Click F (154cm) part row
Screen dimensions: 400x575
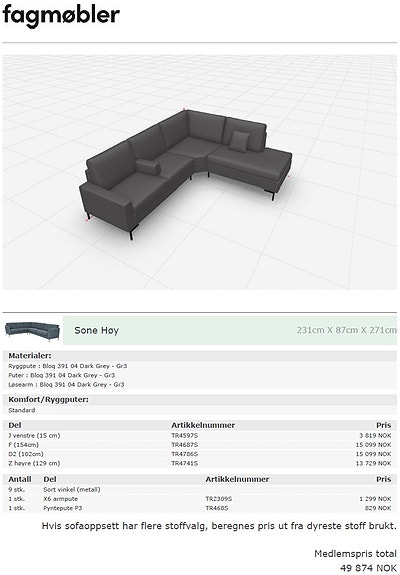(200, 445)
